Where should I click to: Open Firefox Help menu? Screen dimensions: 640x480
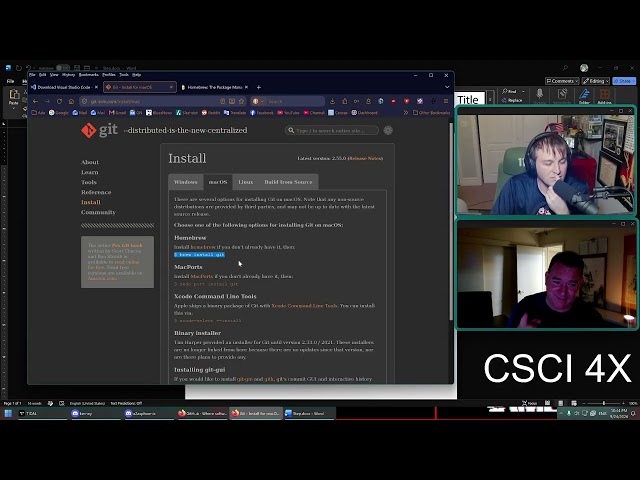coord(137,75)
